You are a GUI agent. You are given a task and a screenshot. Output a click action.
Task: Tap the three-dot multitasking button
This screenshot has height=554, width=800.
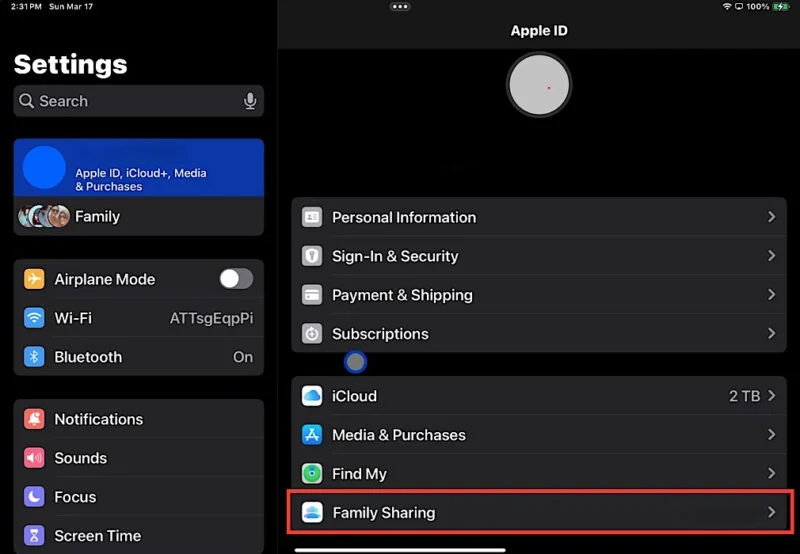pyautogui.click(x=400, y=7)
